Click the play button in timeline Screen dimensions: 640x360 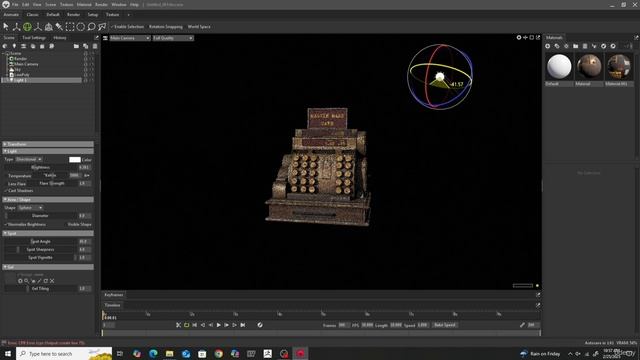click(218, 325)
